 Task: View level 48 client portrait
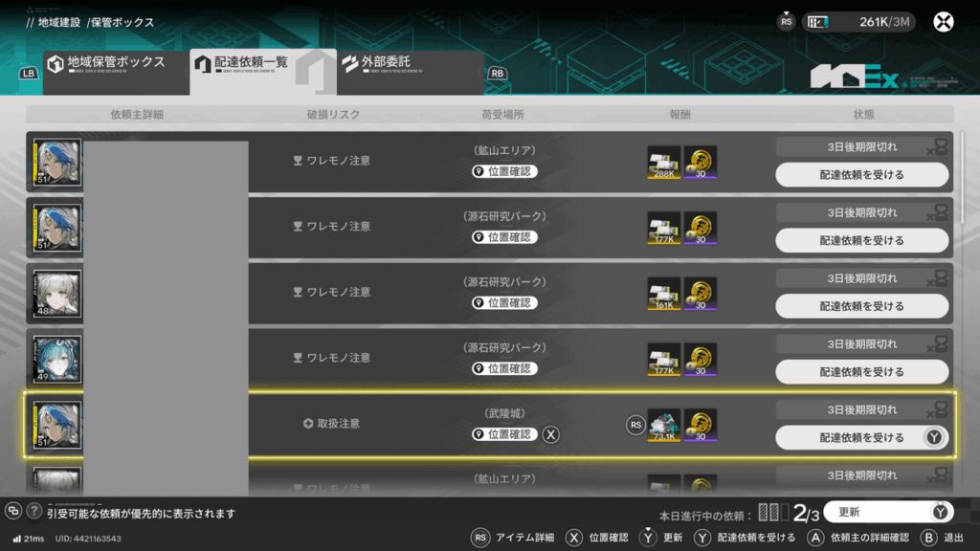[56, 294]
